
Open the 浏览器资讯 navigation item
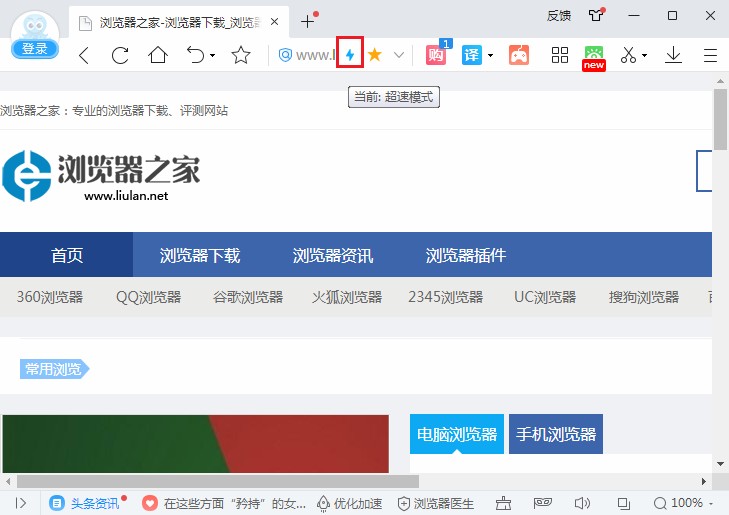333,255
